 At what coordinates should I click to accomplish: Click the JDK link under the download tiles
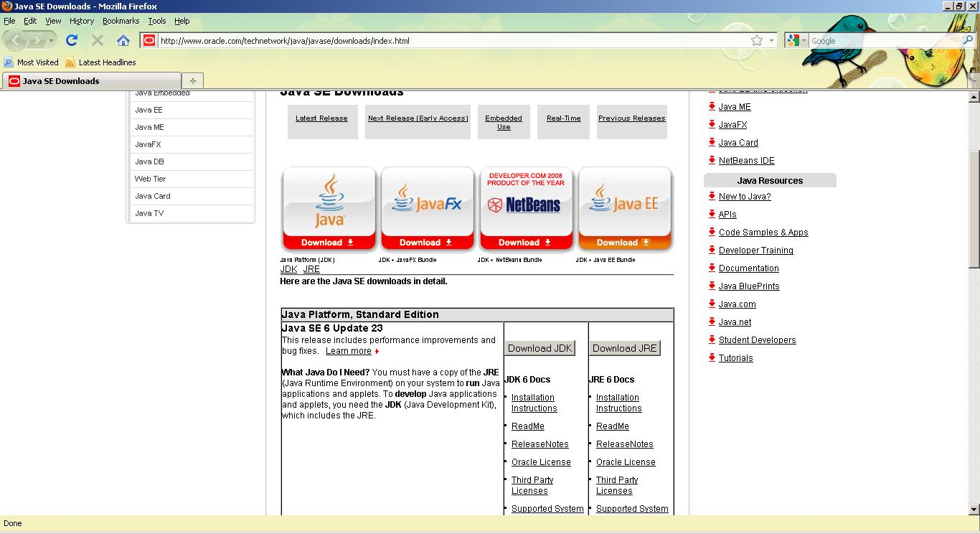288,269
